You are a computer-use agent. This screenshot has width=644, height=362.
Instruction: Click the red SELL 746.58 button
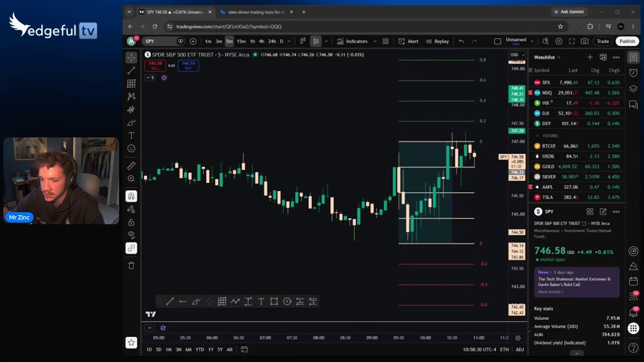tap(155, 65)
